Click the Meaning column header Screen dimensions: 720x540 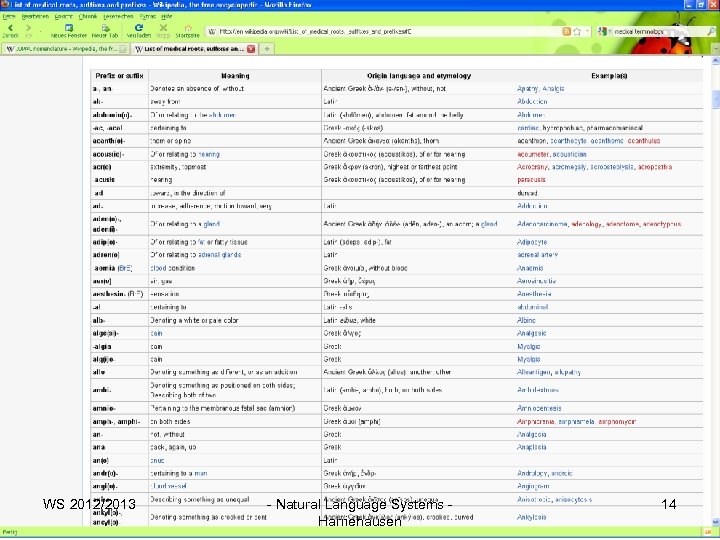click(235, 76)
